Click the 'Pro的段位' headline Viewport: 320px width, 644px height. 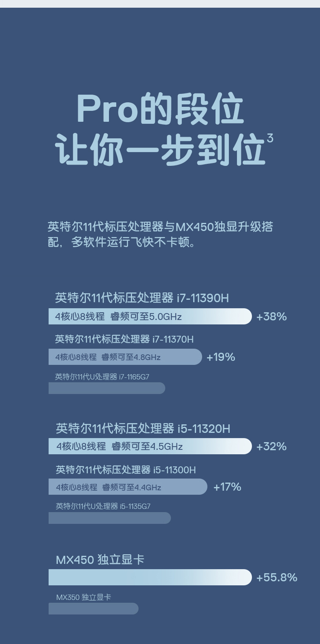tap(160, 109)
